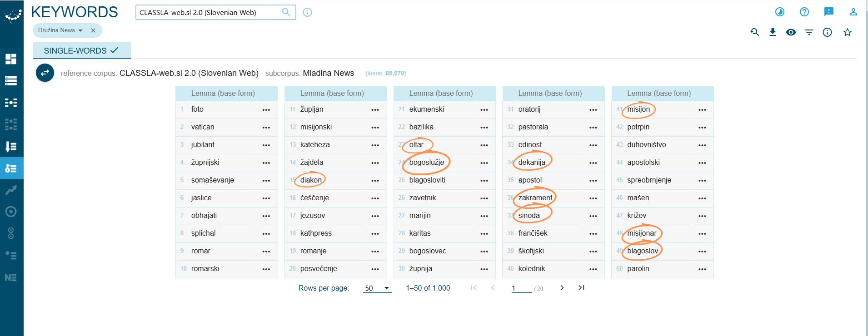The height and width of the screenshot is (336, 868).
Task: Jump to the first results page
Action: pyautogui.click(x=474, y=287)
